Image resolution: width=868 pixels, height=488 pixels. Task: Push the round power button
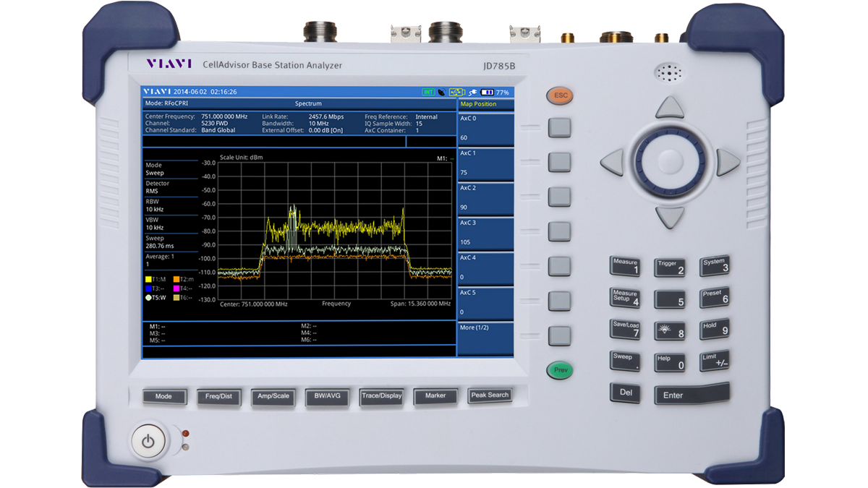coord(148,441)
